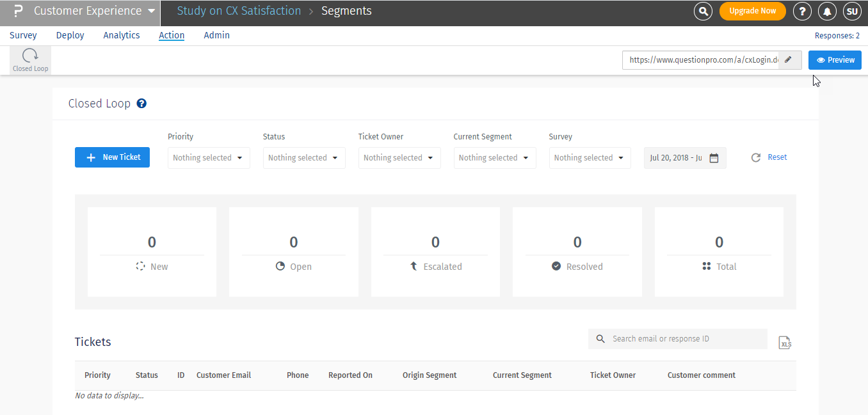Open the Ticket Owner dropdown

pyautogui.click(x=399, y=158)
